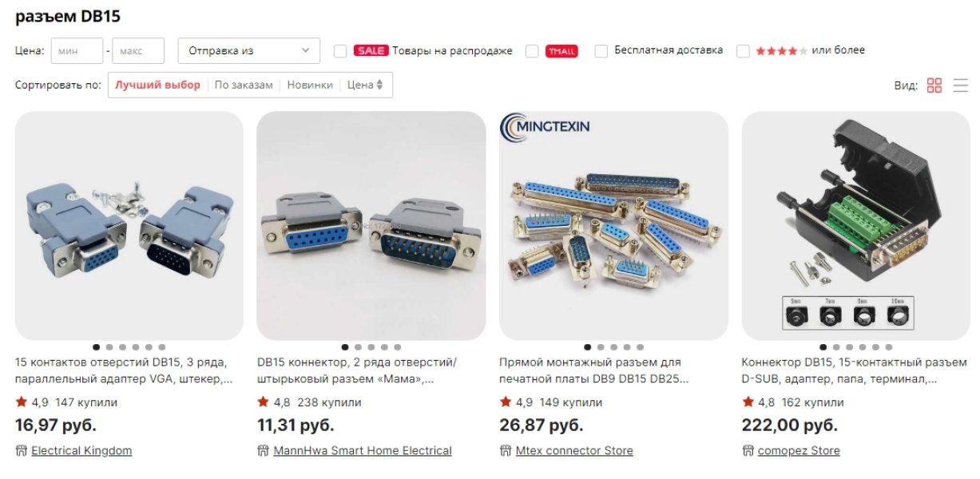Click store icon beside comopez Store
980x479 pixels.
(748, 451)
